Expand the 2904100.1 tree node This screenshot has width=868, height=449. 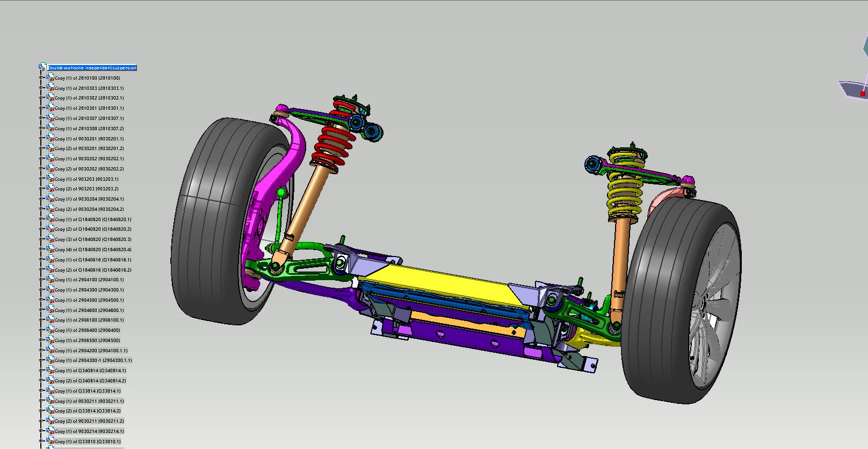pyautogui.click(x=41, y=280)
